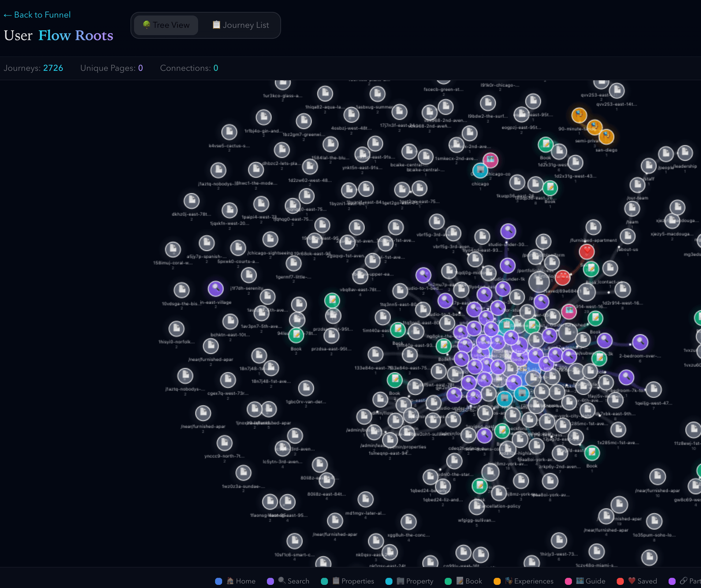Select the /our-team page node
Screen dimensions: 701x588
click(637, 185)
